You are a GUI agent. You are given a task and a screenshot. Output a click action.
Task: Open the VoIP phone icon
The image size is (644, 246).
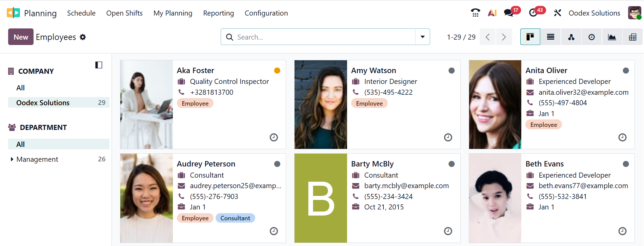[475, 13]
